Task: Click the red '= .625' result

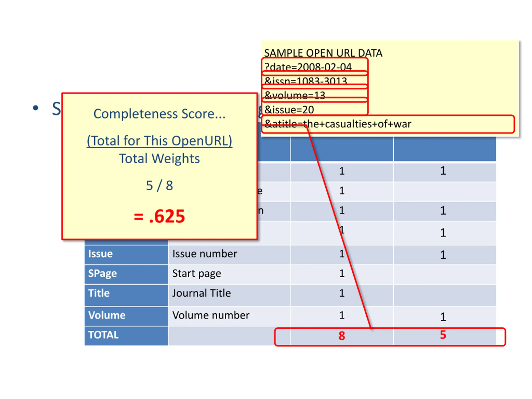Action: (x=159, y=216)
